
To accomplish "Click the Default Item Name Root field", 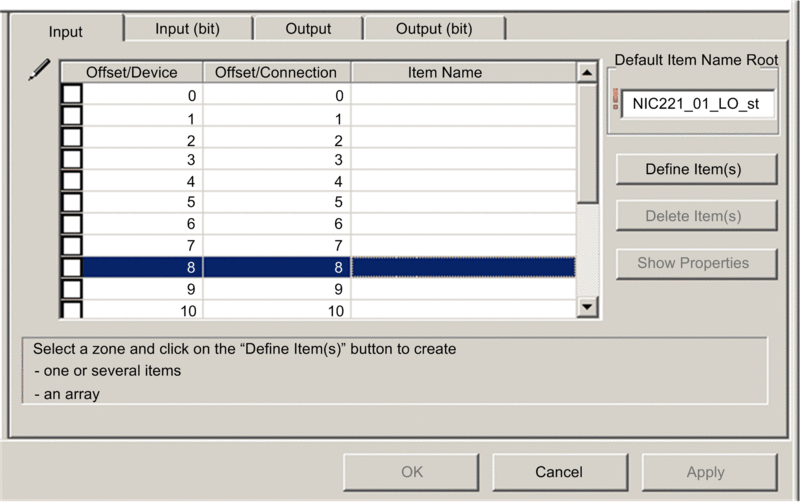I will 696,104.
